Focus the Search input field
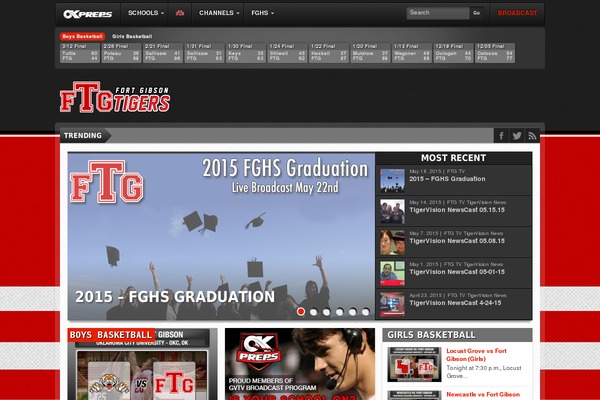The height and width of the screenshot is (400, 600). pos(438,13)
